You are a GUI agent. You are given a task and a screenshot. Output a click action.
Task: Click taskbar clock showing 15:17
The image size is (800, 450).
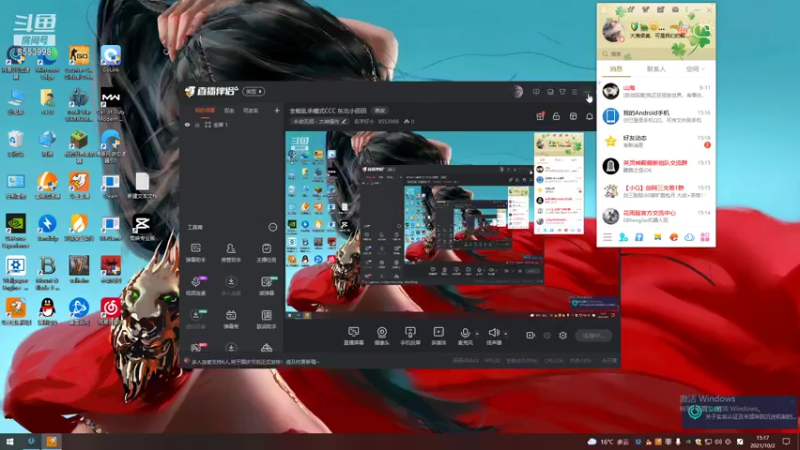763,442
